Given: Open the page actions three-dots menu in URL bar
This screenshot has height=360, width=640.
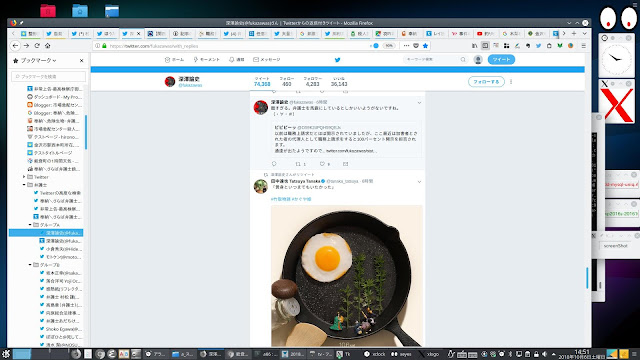Looking at the screenshot, I should [406, 46].
